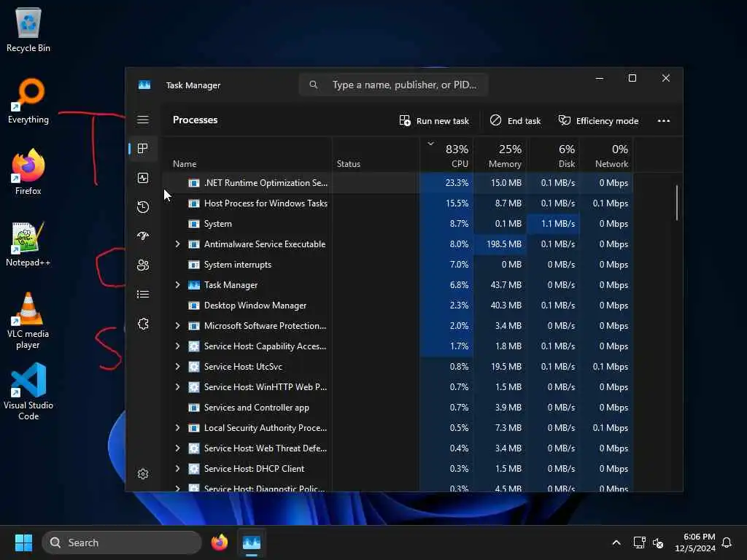Open the Startup apps sidebar icon

pos(143,236)
